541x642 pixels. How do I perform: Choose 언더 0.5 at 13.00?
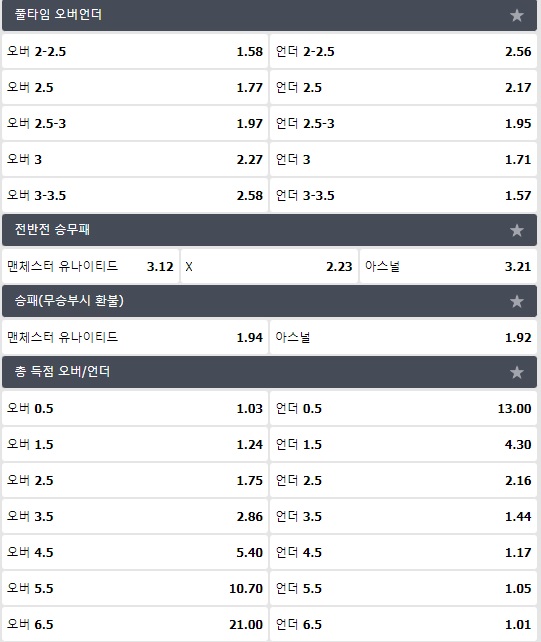tap(403, 408)
